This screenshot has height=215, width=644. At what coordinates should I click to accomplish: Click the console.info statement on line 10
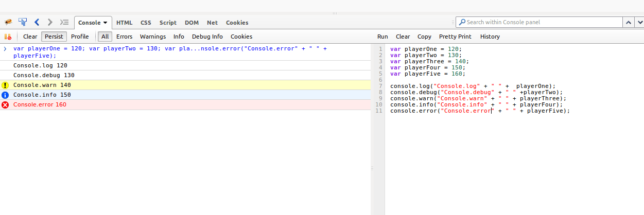[x=477, y=104]
